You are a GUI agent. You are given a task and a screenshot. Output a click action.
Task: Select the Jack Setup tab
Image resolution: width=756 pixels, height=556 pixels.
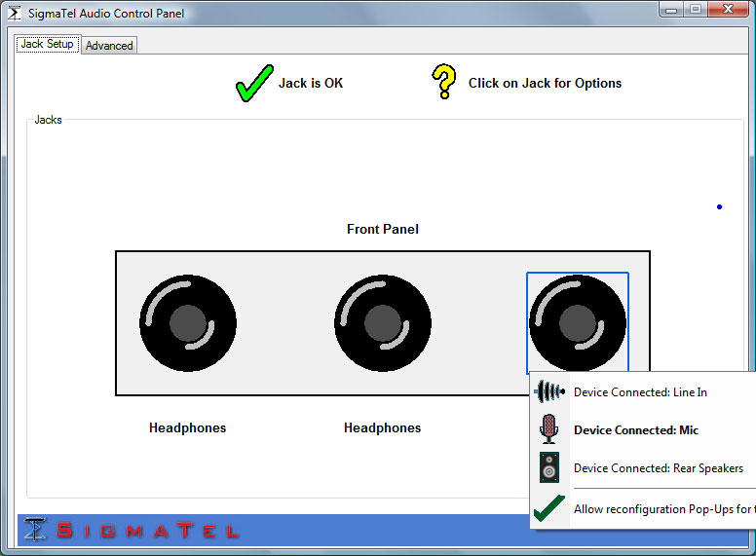(47, 44)
